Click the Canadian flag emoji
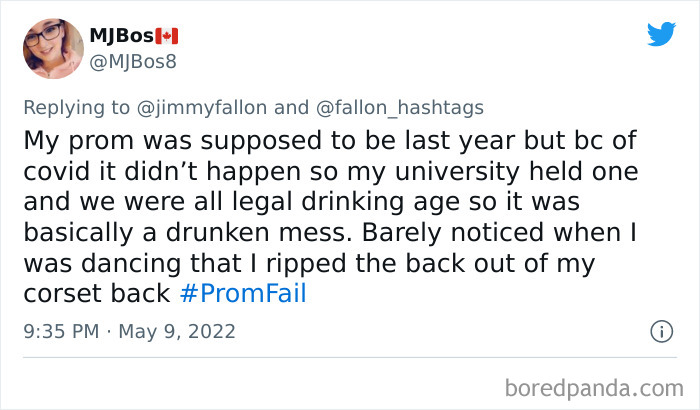Image resolution: width=700 pixels, height=410 pixels. click(x=167, y=37)
